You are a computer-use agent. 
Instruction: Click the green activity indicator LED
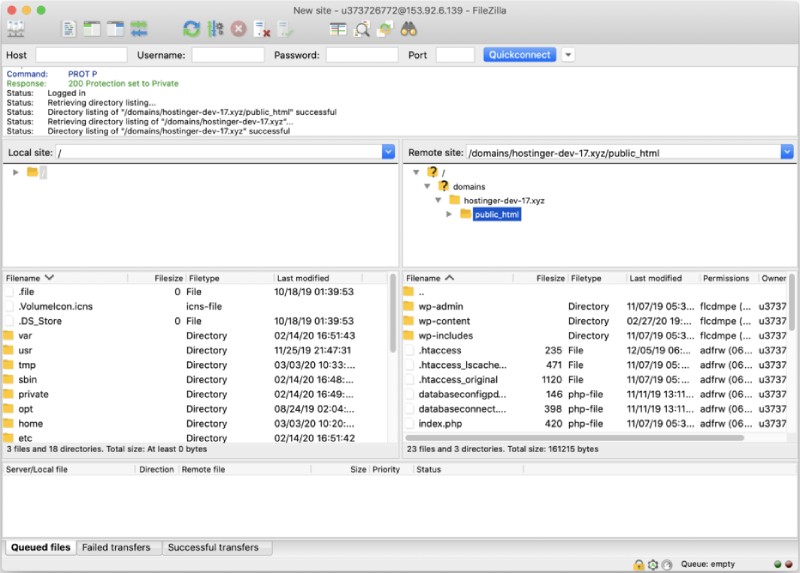pos(777,564)
